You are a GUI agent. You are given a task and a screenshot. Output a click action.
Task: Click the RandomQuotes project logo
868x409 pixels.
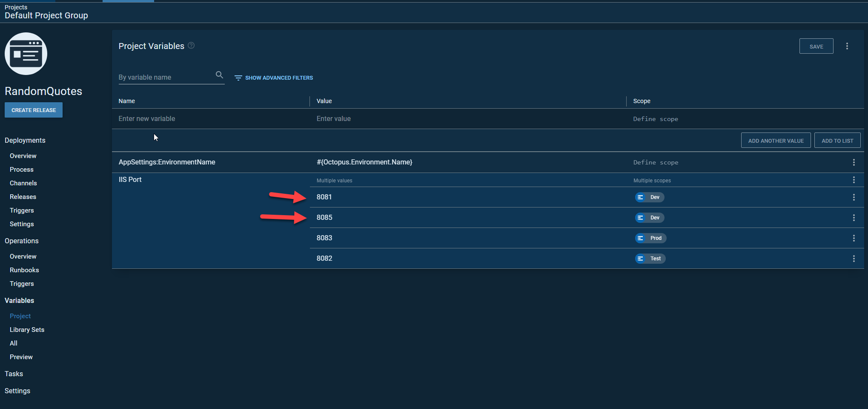(26, 54)
